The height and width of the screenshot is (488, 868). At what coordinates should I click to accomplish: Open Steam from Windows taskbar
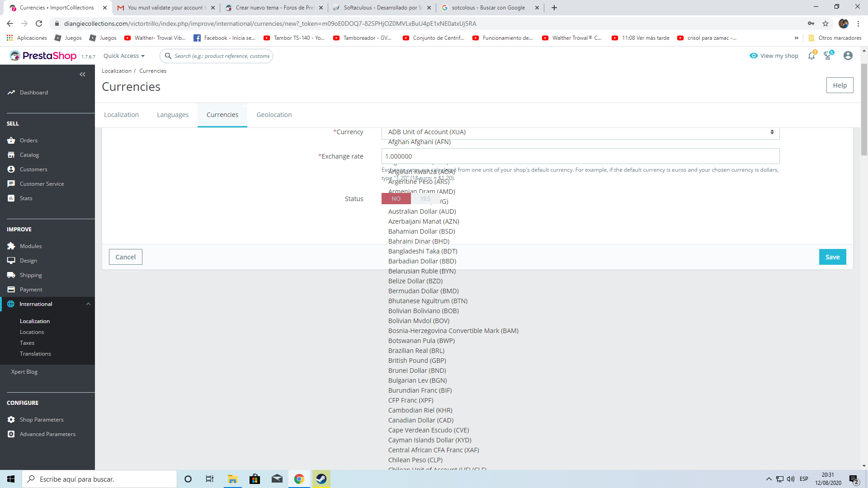pos(321,479)
